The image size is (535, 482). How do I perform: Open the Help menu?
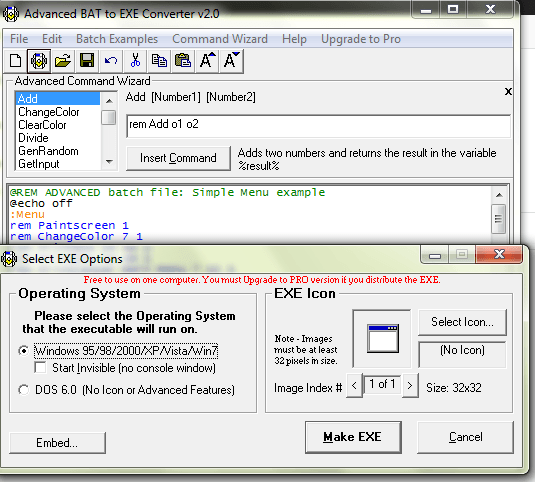pos(294,39)
